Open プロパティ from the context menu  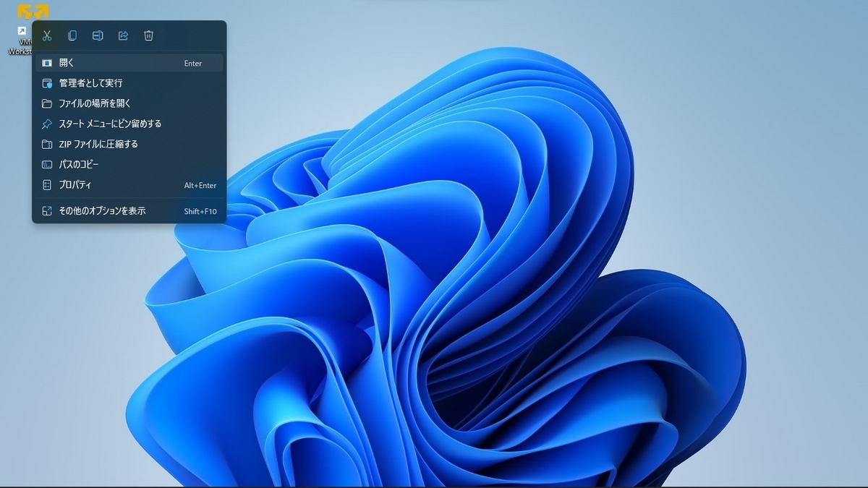(x=129, y=185)
